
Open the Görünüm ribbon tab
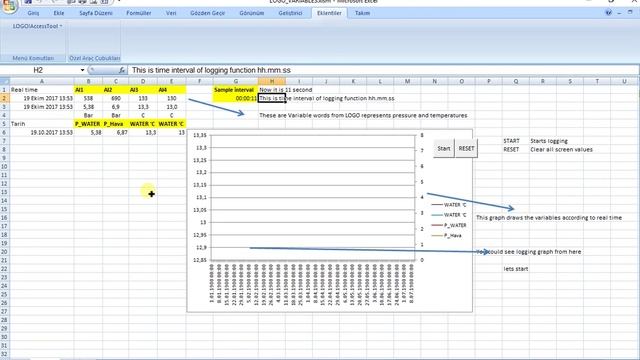251,13
